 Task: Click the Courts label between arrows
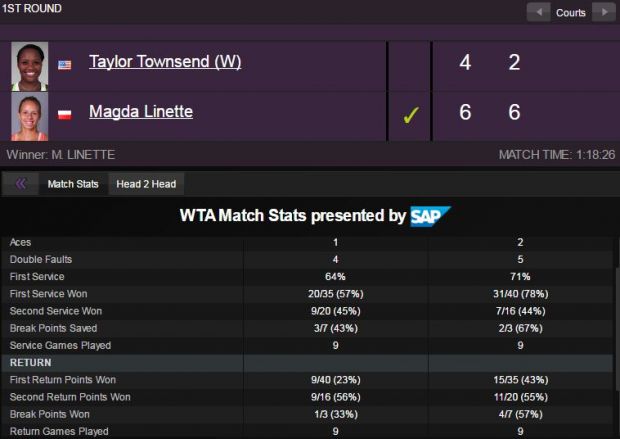tap(571, 13)
